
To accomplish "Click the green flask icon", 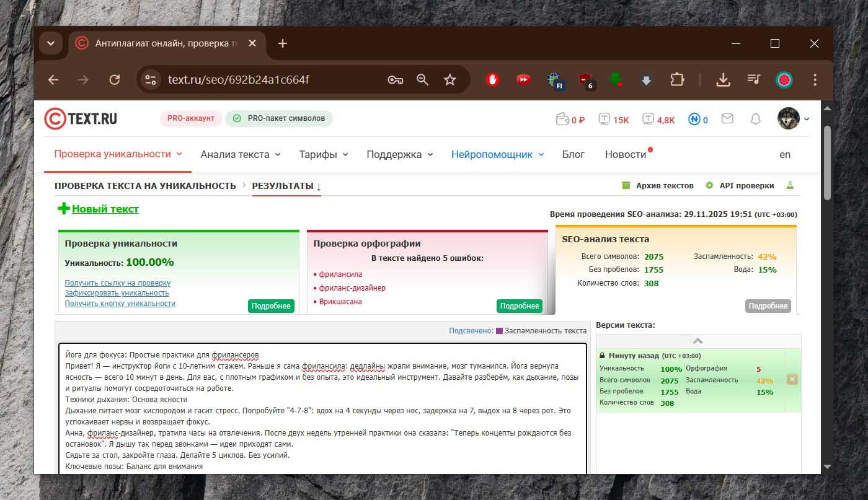I will pos(790,185).
